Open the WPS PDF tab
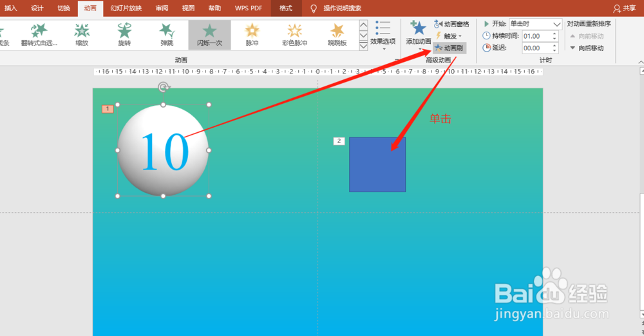 [x=249, y=8]
